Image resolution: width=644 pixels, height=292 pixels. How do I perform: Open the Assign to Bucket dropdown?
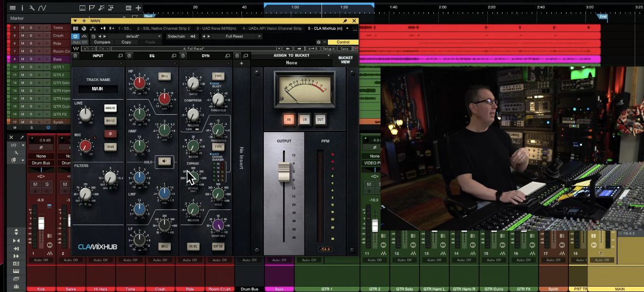point(292,56)
